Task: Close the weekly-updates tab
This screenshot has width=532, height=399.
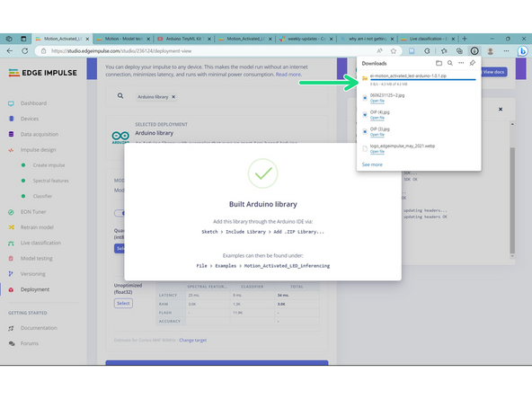Action: point(331,39)
